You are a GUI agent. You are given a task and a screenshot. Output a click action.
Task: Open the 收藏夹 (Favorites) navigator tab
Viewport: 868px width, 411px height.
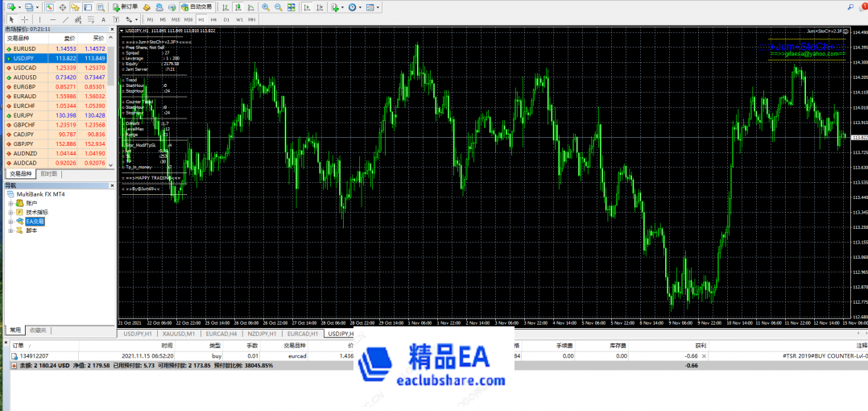tap(38, 330)
